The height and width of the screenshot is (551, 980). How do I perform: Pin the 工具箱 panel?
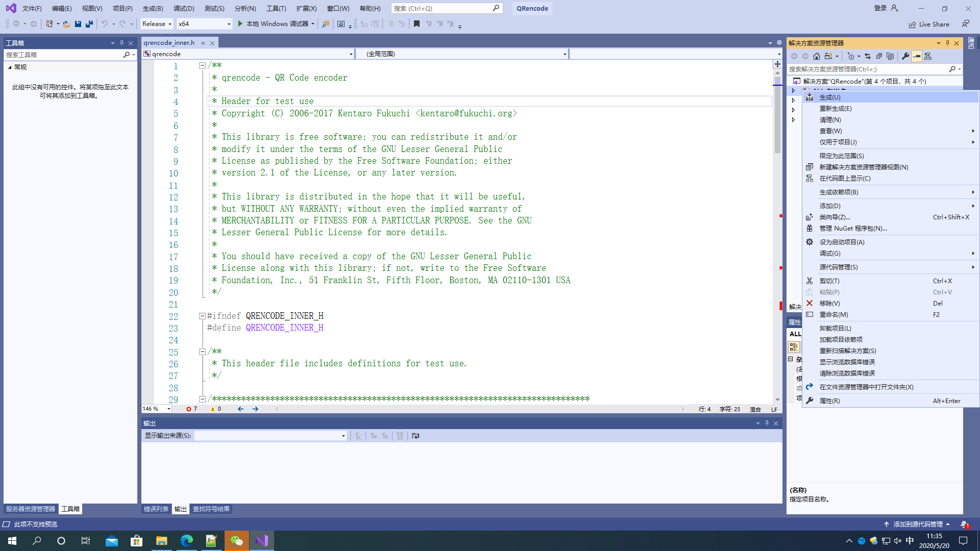point(121,43)
